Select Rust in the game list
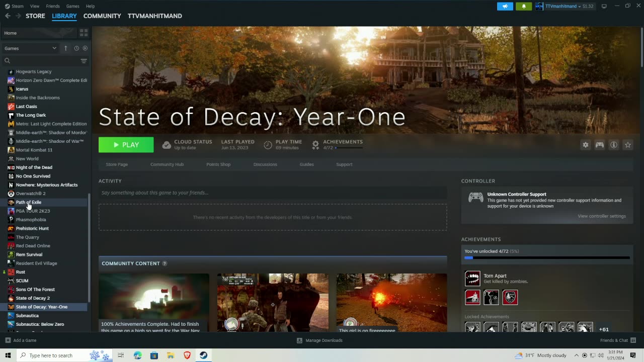The height and width of the screenshot is (362, 644). (x=21, y=272)
